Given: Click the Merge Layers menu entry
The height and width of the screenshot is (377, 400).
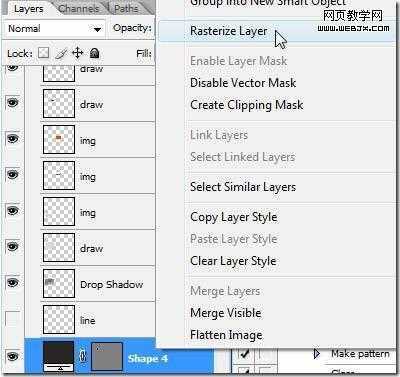Looking at the screenshot, I should click(225, 291).
